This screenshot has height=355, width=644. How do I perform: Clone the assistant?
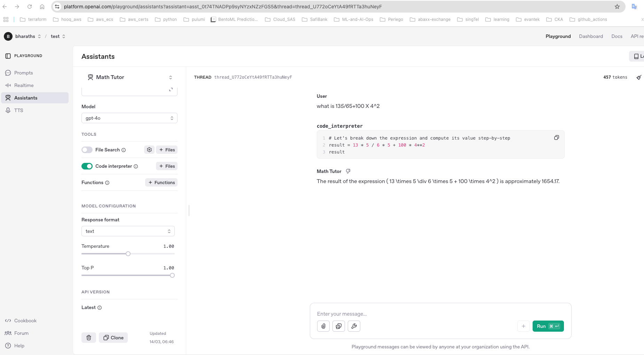click(113, 338)
